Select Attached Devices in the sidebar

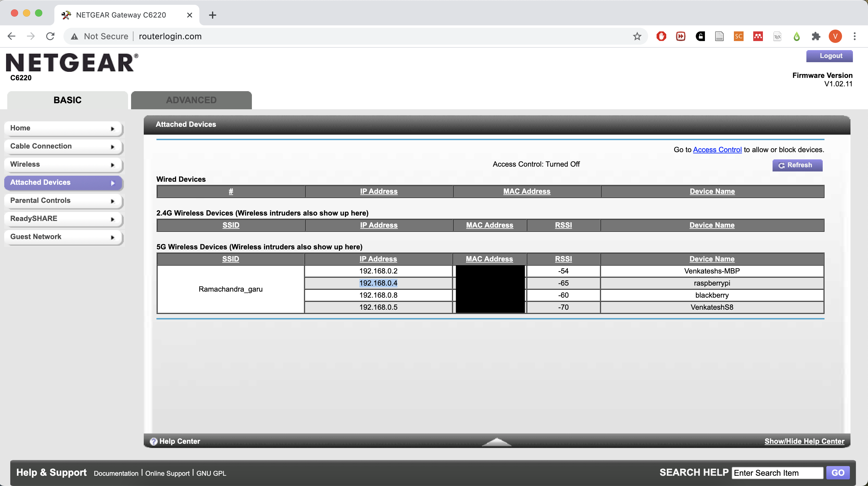point(63,183)
